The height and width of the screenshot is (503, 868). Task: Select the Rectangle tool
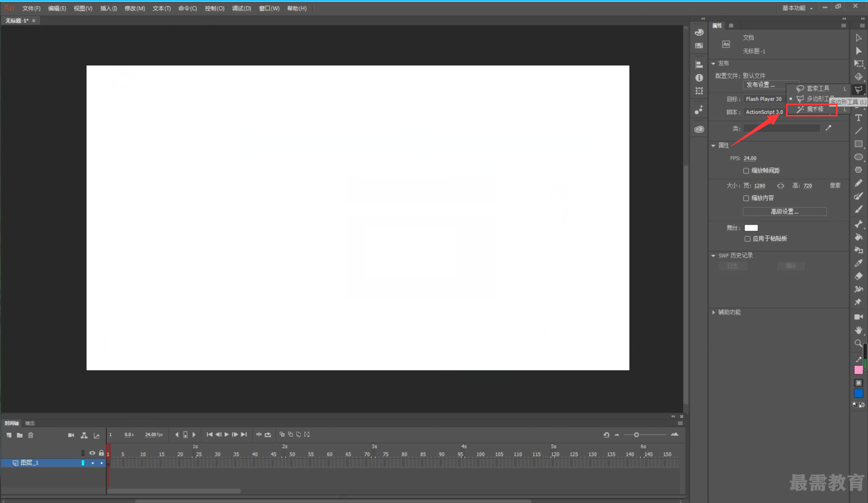pos(859,144)
